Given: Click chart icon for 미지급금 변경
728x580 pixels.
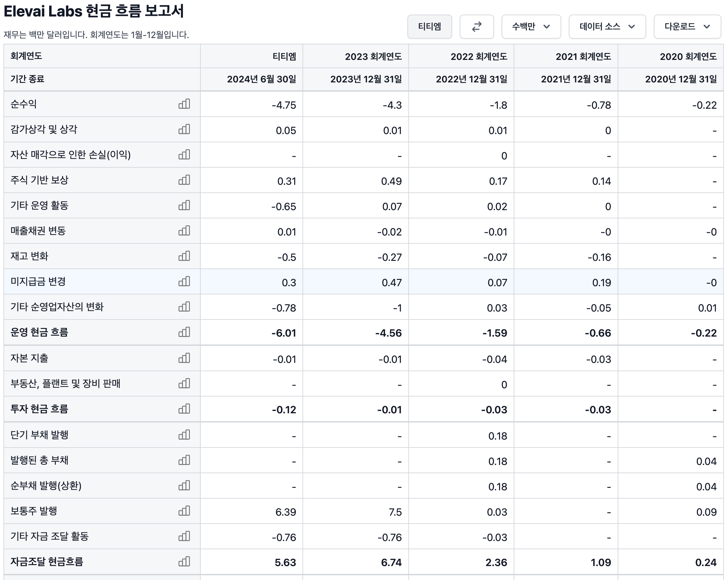Looking at the screenshot, I should pos(184,281).
